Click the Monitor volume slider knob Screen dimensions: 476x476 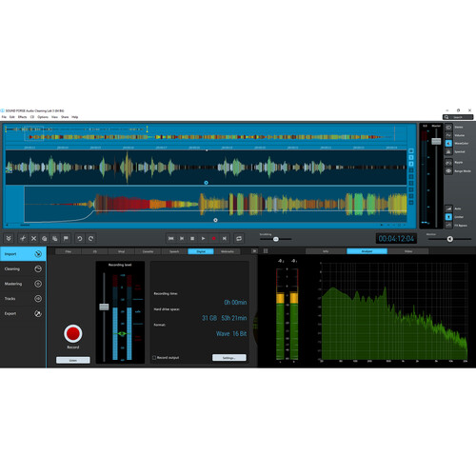click(x=450, y=239)
